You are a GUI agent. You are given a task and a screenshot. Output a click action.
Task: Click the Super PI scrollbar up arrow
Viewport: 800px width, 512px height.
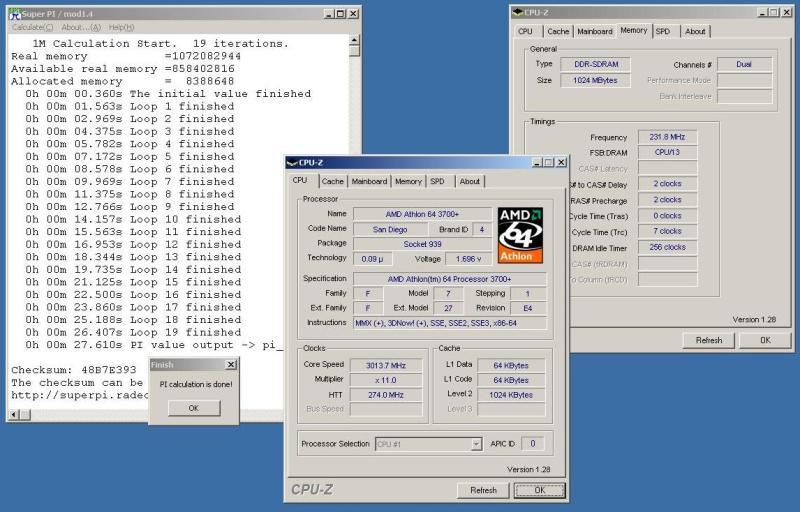(x=355, y=40)
